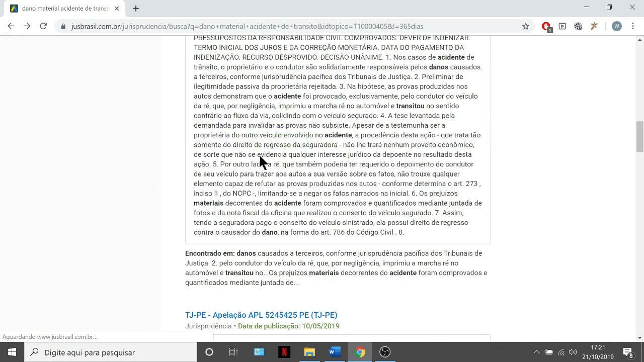The height and width of the screenshot is (362, 644).
Task: Open battery status icon
Action: 549,352
